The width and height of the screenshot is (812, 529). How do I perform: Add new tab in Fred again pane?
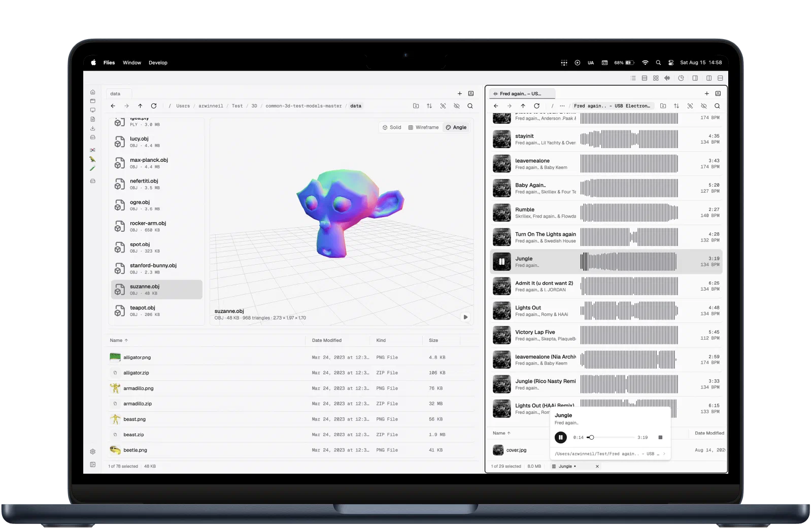(706, 93)
